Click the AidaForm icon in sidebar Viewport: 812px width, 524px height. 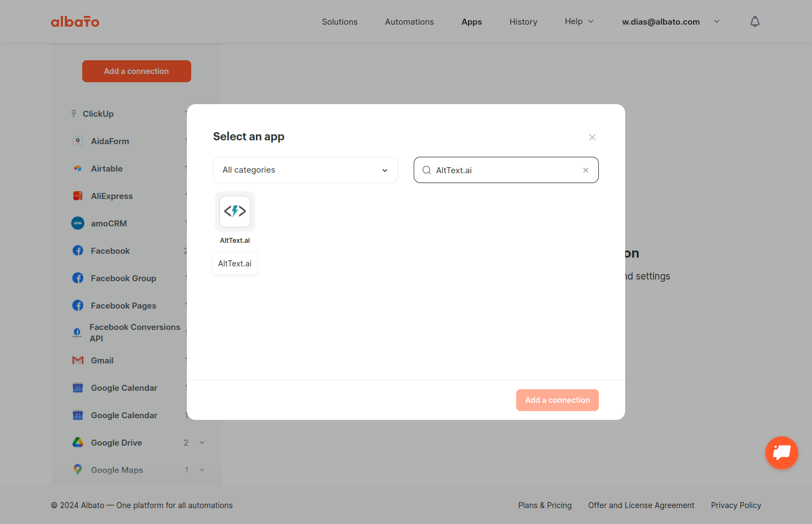tap(78, 141)
